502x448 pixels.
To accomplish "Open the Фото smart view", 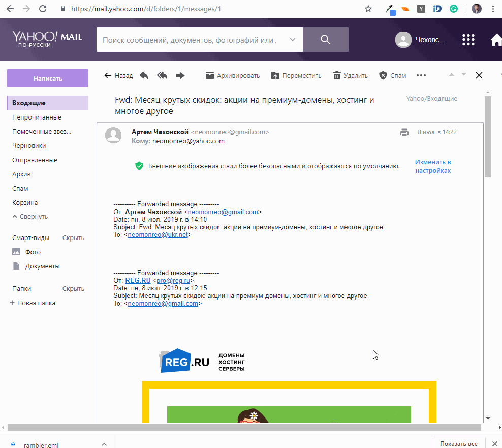I will [x=26, y=252].
